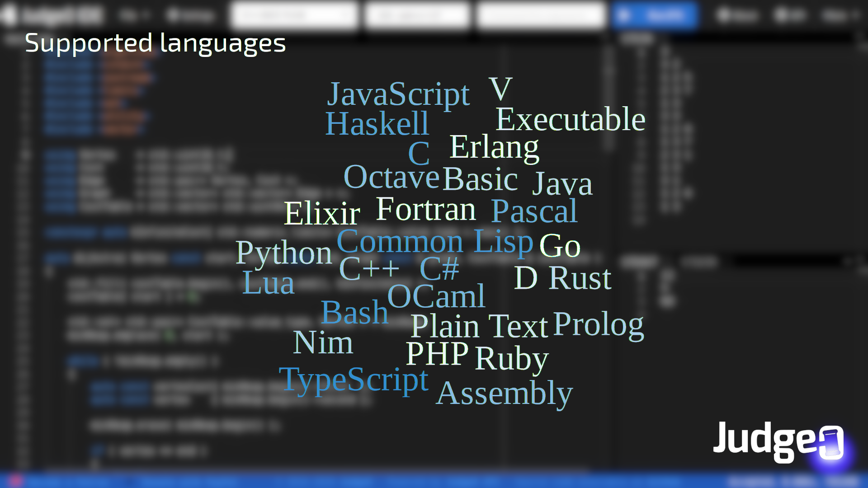
Task: Click the Judge0 logo icon
Action: 831,442
